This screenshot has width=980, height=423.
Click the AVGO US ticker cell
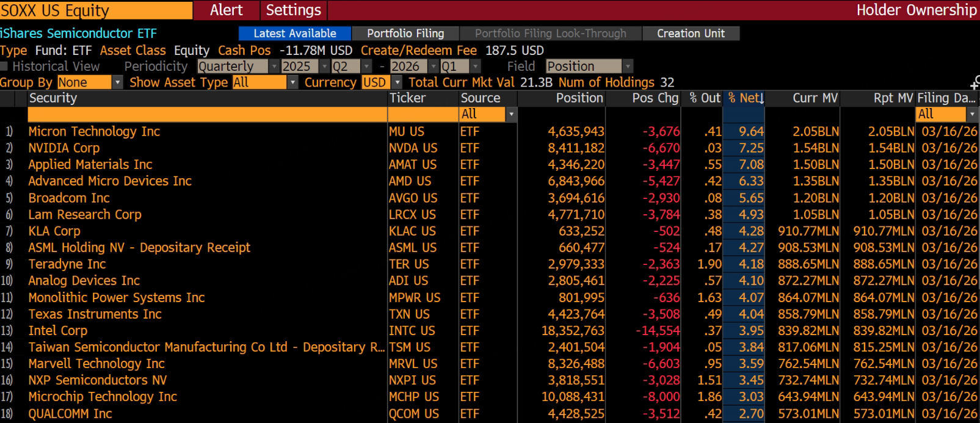point(413,198)
